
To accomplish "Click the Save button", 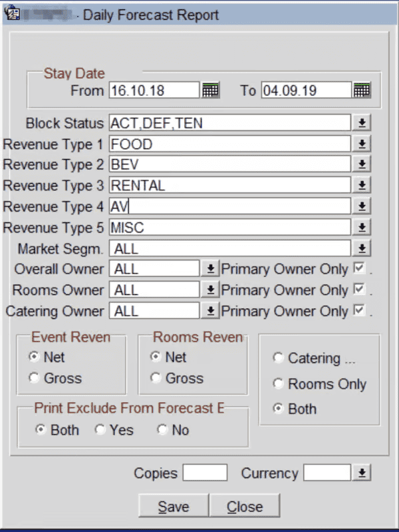I will pos(174,507).
